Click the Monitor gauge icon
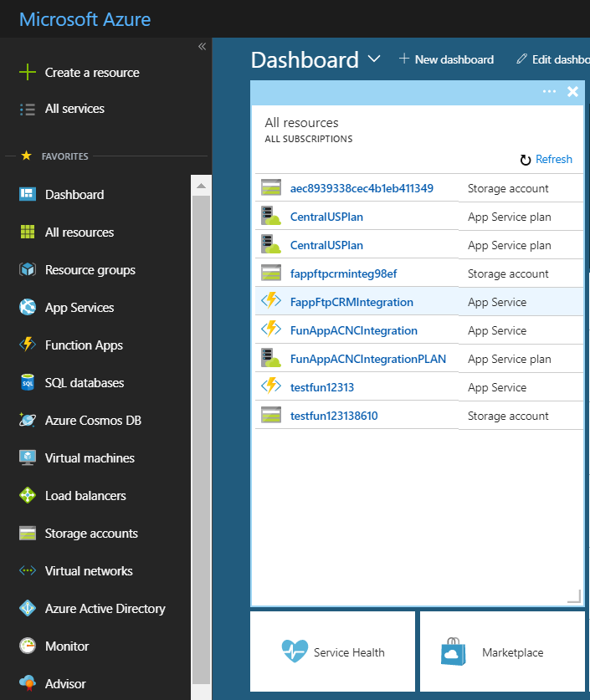This screenshot has width=590, height=700. click(x=28, y=646)
